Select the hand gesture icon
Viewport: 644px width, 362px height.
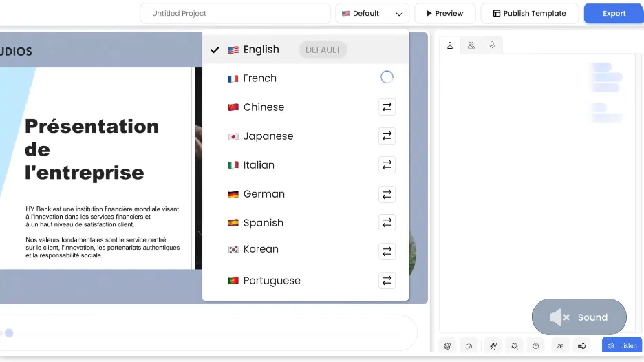pyautogui.click(x=493, y=346)
